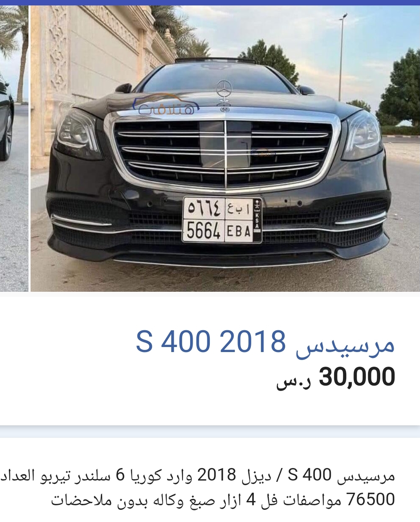
Task: Click the first line of the description
Action: [198, 475]
